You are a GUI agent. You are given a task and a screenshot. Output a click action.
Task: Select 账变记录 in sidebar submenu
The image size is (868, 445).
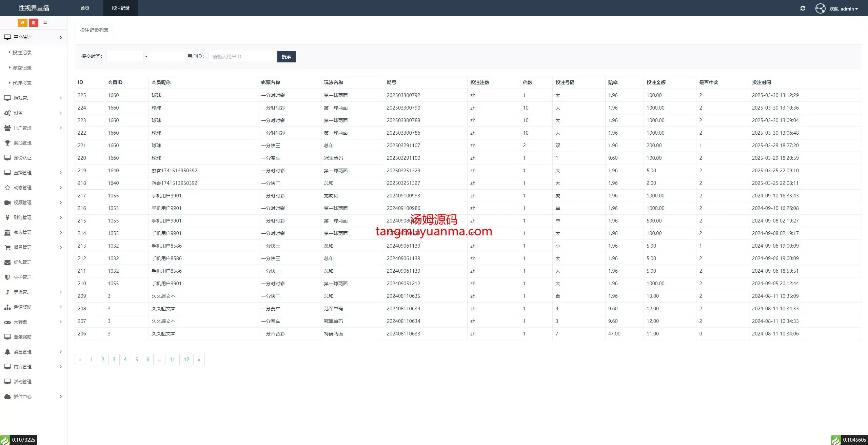pos(22,68)
